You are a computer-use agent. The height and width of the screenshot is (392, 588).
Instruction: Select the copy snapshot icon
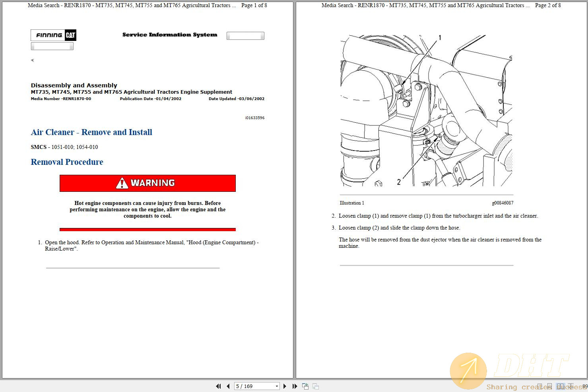[305, 386]
